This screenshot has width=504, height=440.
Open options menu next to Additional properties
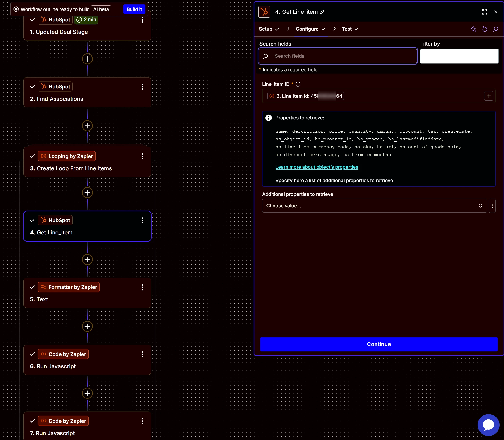(492, 206)
